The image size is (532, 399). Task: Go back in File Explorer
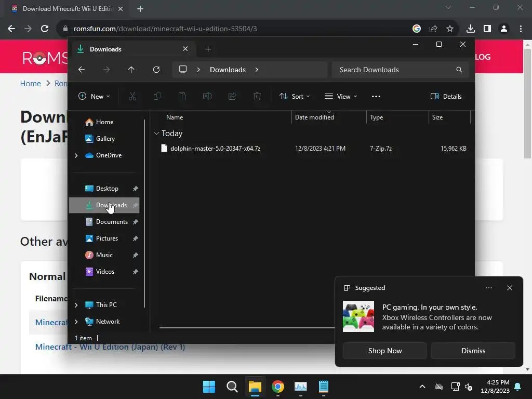point(82,70)
